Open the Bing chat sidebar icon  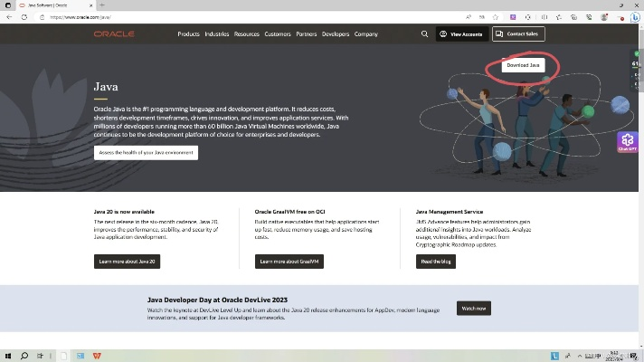click(x=635, y=17)
